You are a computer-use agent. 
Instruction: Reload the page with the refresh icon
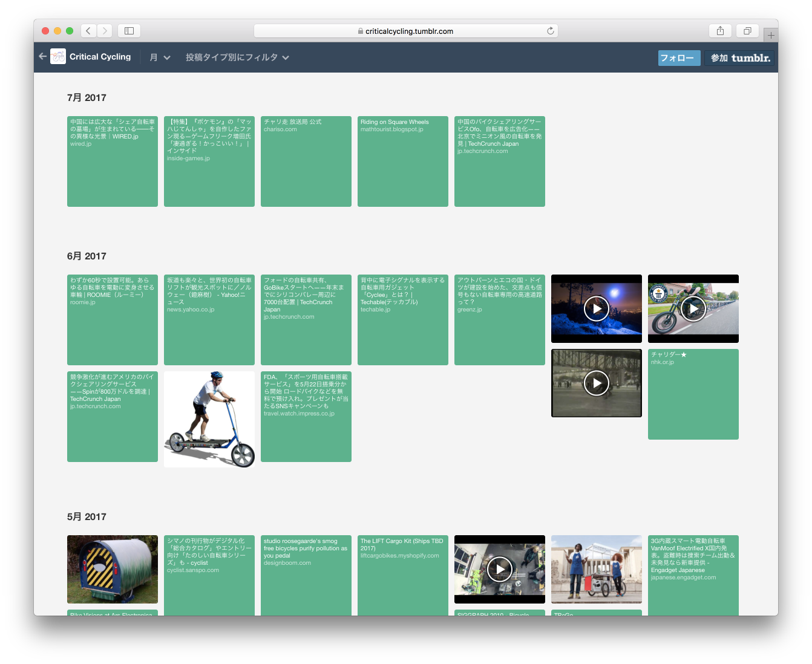pyautogui.click(x=550, y=31)
